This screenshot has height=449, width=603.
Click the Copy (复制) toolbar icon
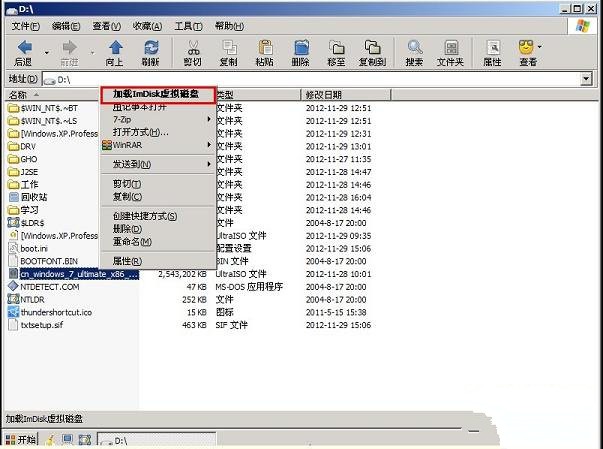click(x=228, y=48)
